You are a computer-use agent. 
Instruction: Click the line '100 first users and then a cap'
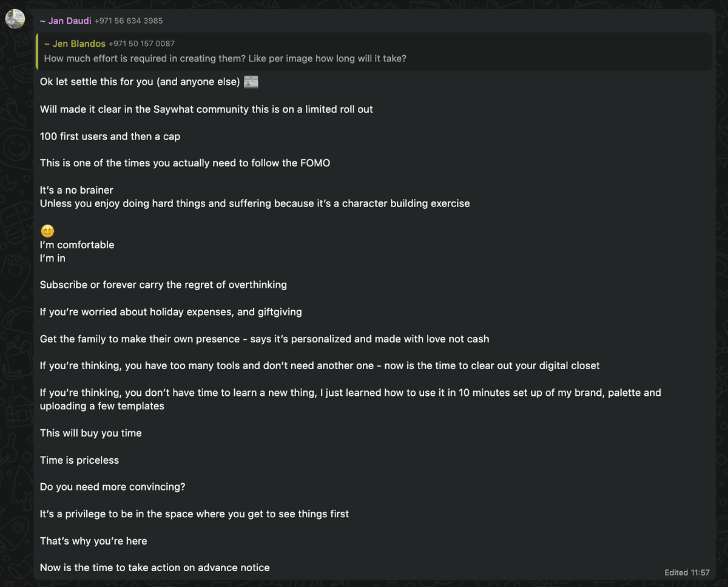(110, 137)
